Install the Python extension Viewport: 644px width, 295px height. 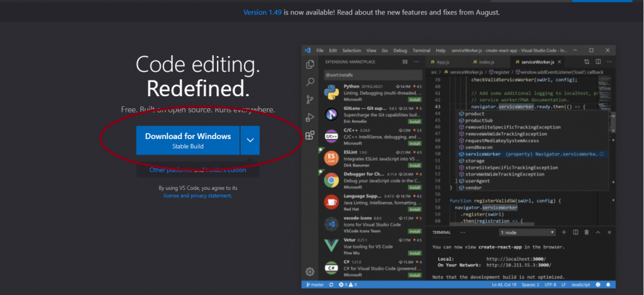coord(414,99)
